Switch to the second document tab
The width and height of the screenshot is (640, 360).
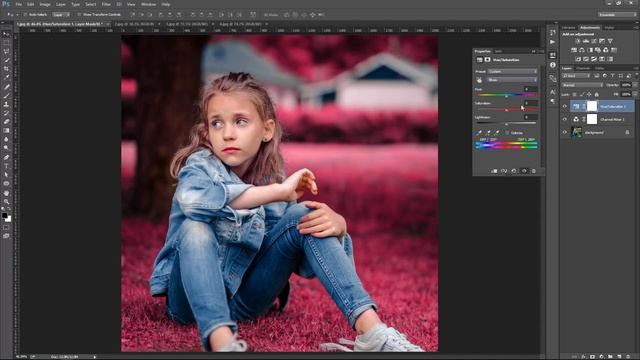tap(134, 24)
